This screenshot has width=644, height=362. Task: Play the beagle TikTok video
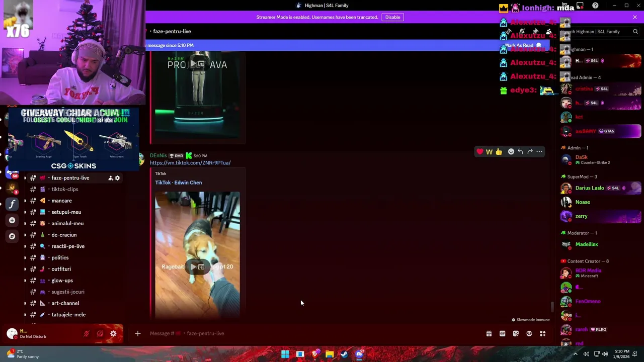tap(193, 267)
